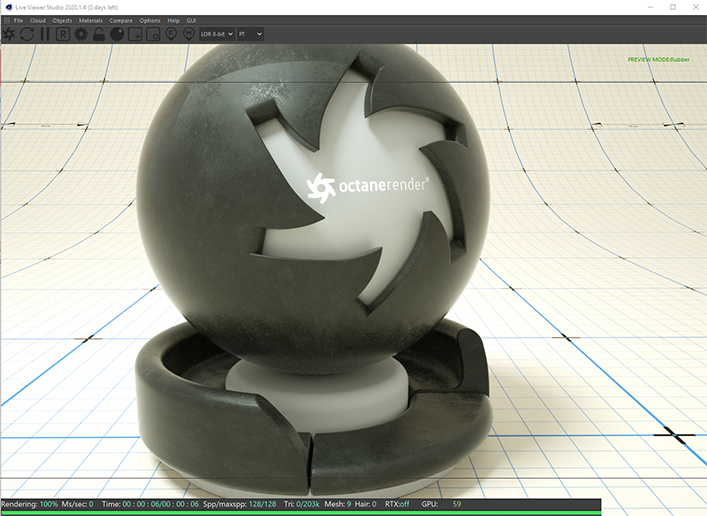
Task: Open the Cloud menu
Action: tap(38, 21)
